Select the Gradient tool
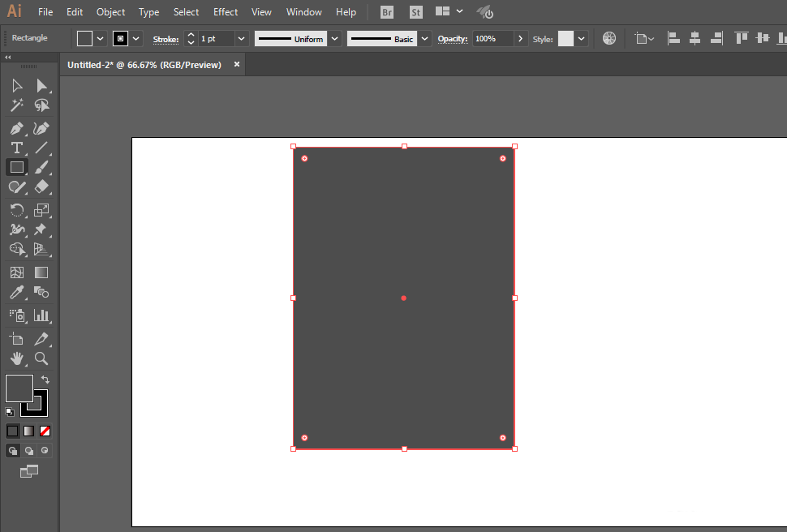This screenshot has width=787, height=532. point(41,272)
